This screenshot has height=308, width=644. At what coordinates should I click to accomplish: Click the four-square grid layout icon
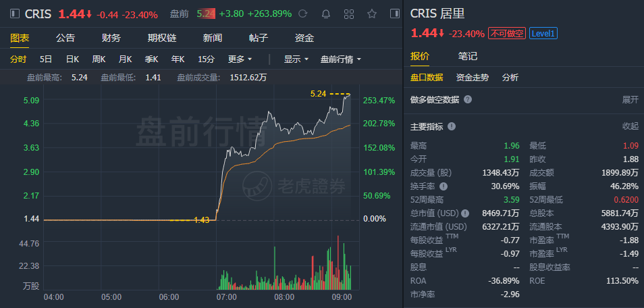point(349,14)
